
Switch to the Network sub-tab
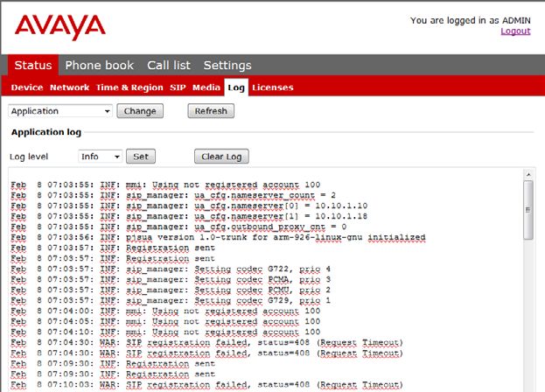pos(69,87)
